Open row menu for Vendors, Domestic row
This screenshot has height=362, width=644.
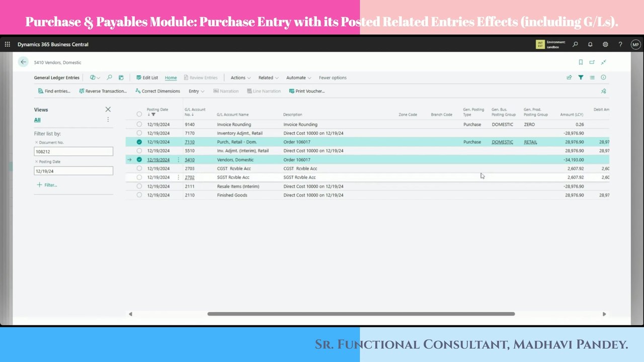pos(178,160)
